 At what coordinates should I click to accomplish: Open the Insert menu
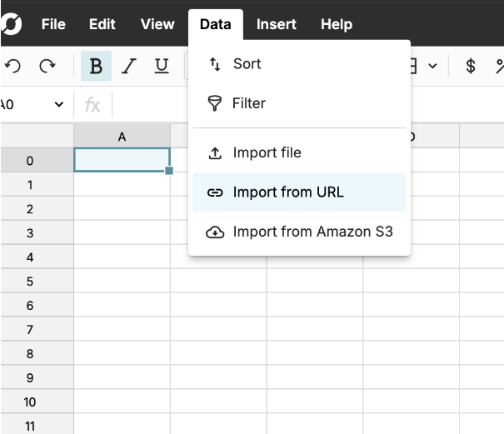276,24
